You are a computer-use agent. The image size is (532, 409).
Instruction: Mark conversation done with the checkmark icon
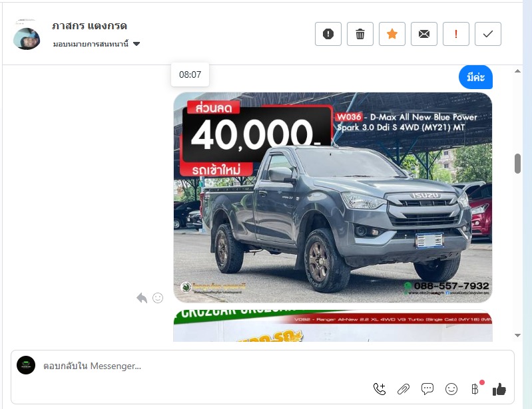pyautogui.click(x=488, y=34)
